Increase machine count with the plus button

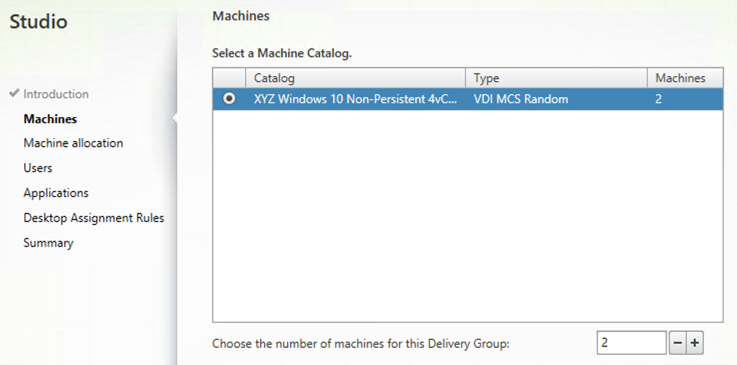[694, 343]
